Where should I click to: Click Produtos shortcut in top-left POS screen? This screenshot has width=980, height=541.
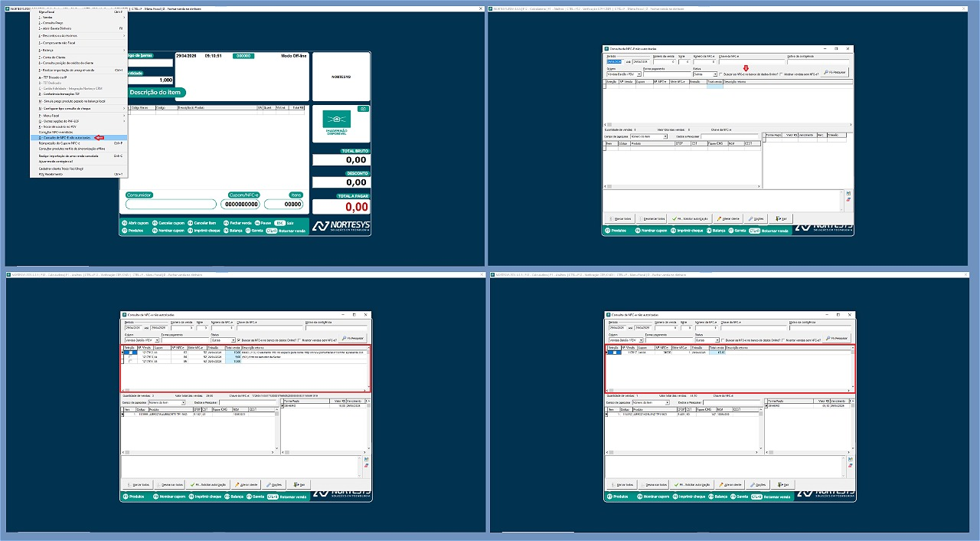(132, 231)
